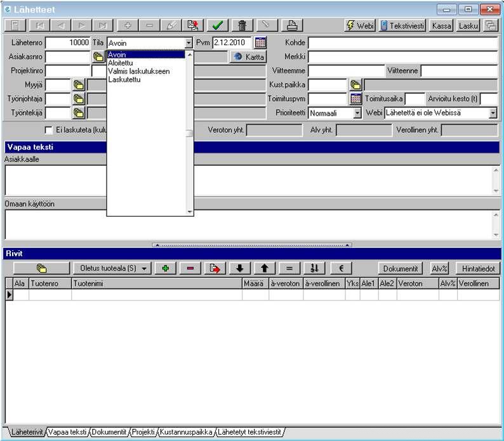Click the splitter bar above Rivit section
Screen dimensions: 504x441
click(252, 245)
